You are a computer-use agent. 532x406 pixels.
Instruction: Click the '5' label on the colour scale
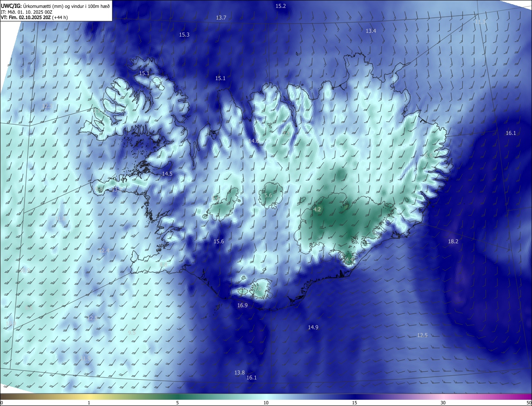[177, 403]
